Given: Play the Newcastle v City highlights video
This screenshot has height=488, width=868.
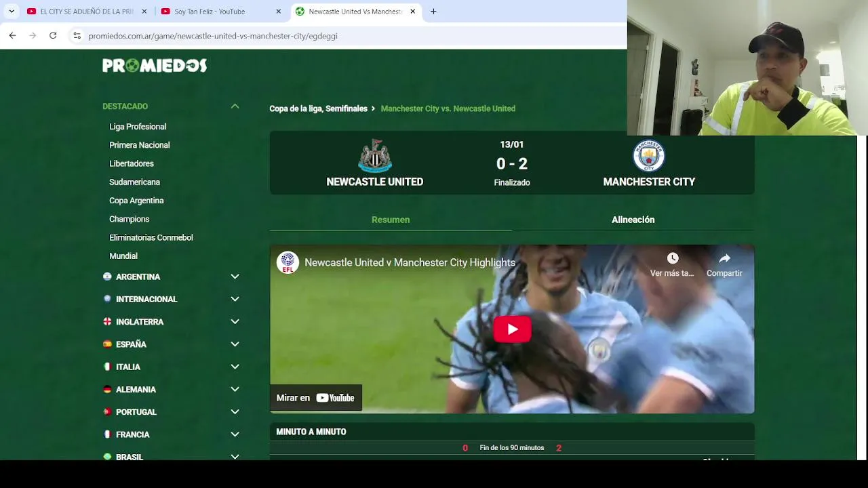Looking at the screenshot, I should tap(512, 329).
